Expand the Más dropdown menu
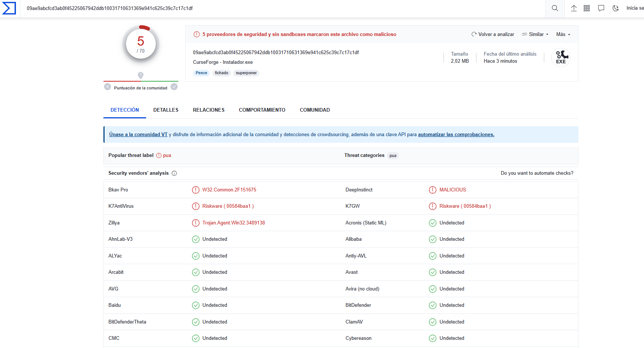The image size is (644, 348). click(563, 34)
